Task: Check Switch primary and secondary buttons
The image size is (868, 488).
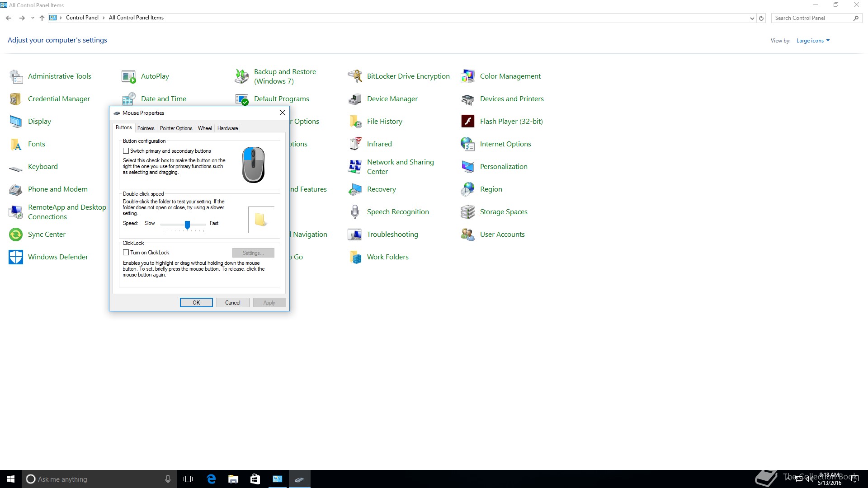Action: pyautogui.click(x=126, y=151)
